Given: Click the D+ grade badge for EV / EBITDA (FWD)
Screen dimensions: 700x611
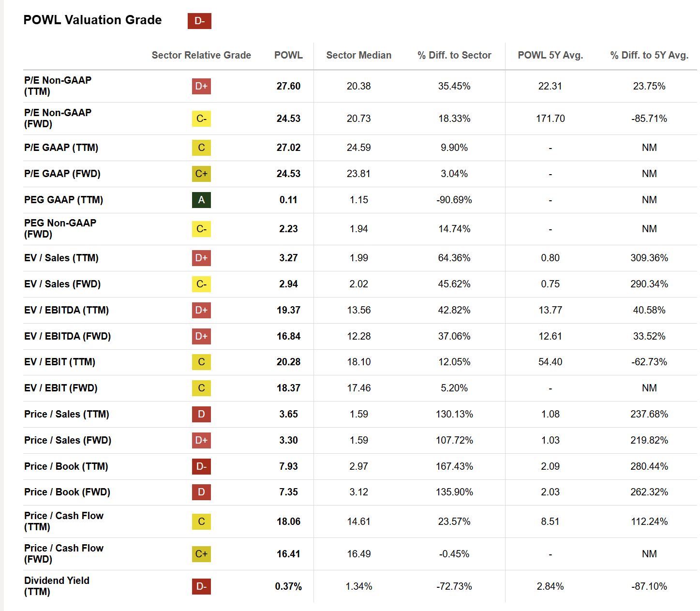Looking at the screenshot, I should coord(201,336).
